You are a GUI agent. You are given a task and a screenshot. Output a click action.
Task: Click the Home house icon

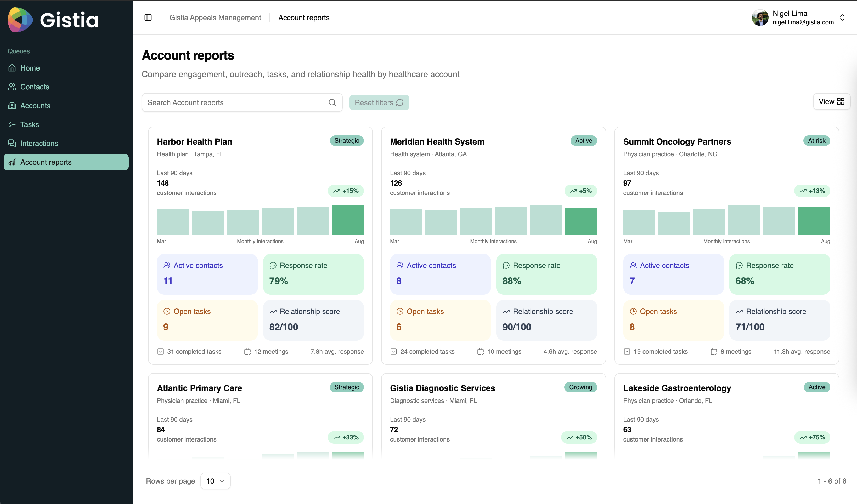click(x=12, y=68)
